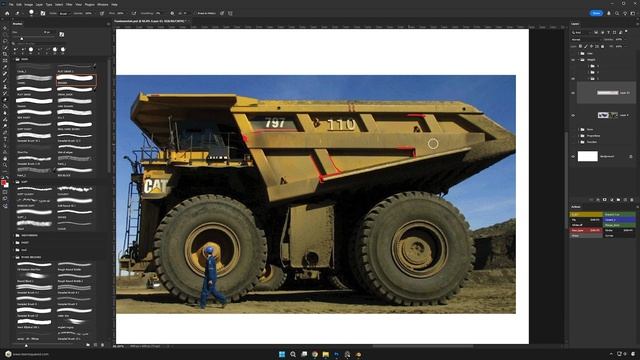
Task: Select the Brush tool in the toolbar
Action: pyautogui.click(x=5, y=80)
